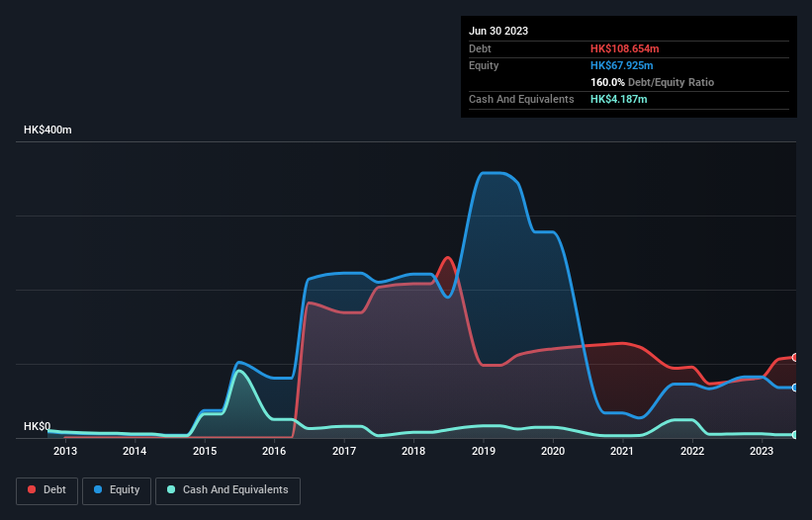
Task: Click the Equity label in tooltip
Action: click(484, 65)
